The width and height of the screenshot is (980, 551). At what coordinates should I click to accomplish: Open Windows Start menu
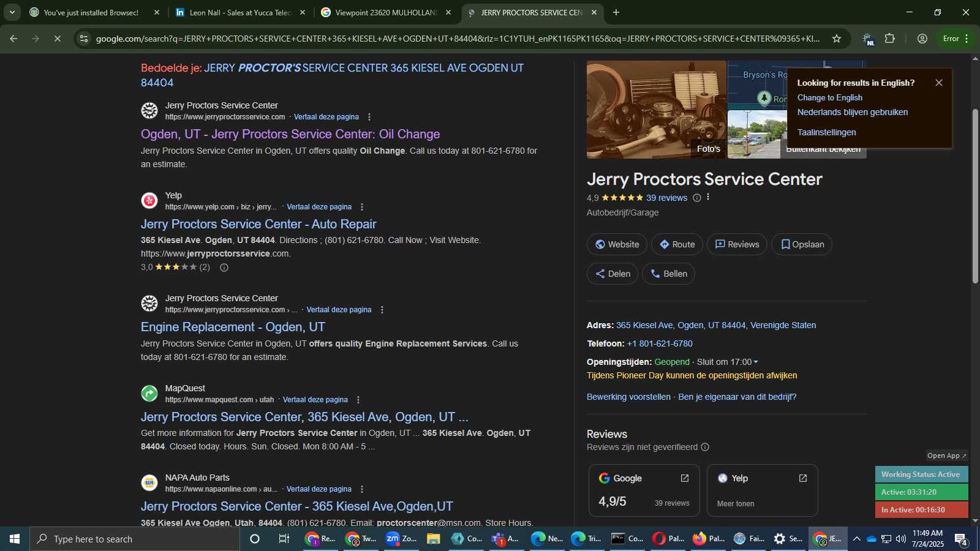tap(15, 539)
